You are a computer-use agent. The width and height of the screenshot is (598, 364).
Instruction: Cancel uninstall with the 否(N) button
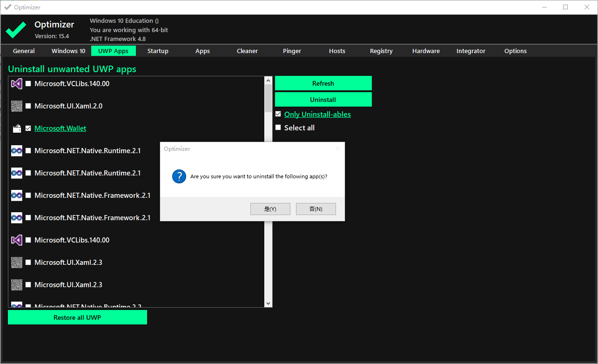point(316,209)
